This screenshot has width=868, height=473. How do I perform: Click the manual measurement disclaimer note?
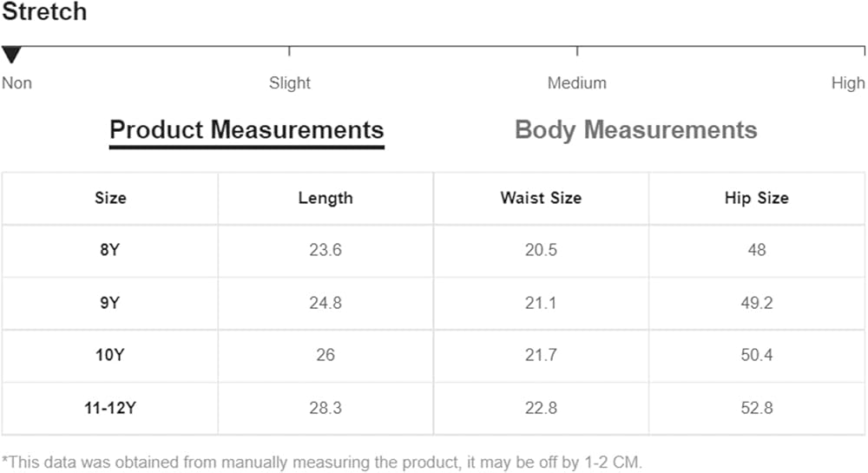pos(322,461)
